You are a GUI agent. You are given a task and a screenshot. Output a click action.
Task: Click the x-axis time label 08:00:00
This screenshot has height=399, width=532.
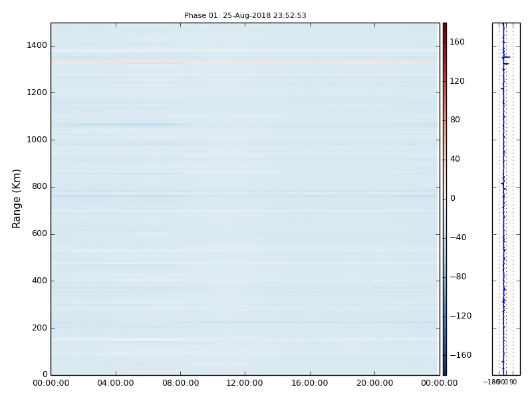click(180, 383)
